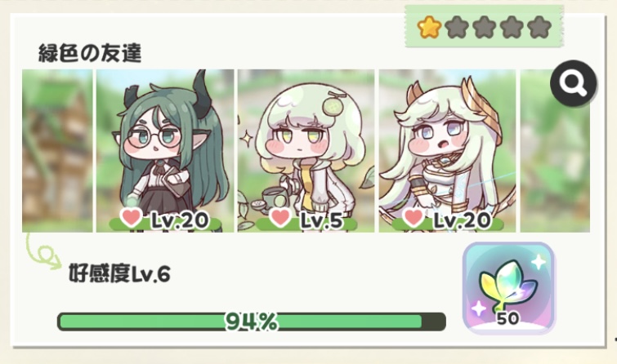This screenshot has width=617, height=364.
Task: Tap the heart on melon-hair girl's card
Action: click(280, 218)
